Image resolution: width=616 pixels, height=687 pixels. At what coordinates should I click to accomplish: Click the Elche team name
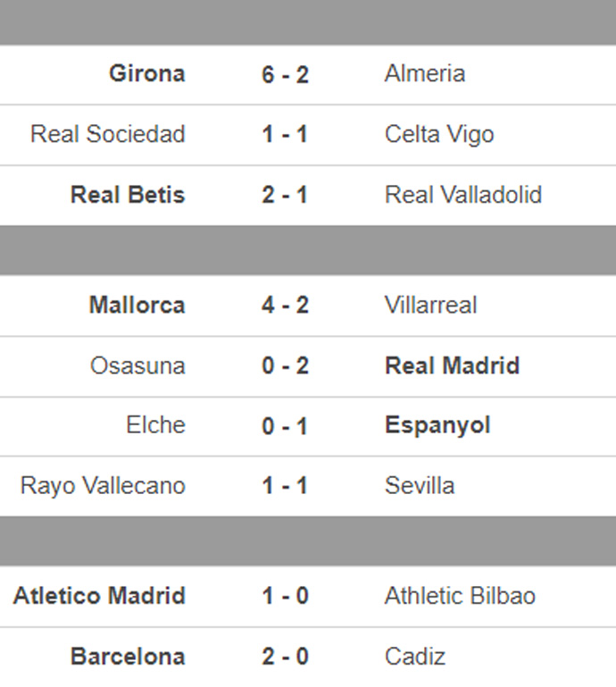tap(155, 425)
